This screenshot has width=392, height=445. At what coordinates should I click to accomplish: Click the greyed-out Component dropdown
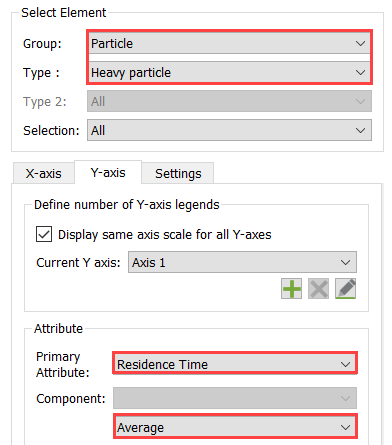(235, 398)
